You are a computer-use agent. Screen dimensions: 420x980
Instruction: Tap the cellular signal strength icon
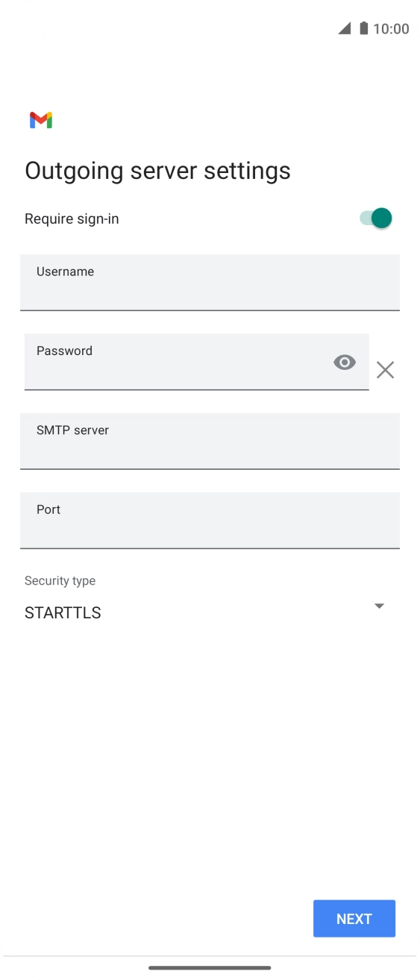point(345,28)
